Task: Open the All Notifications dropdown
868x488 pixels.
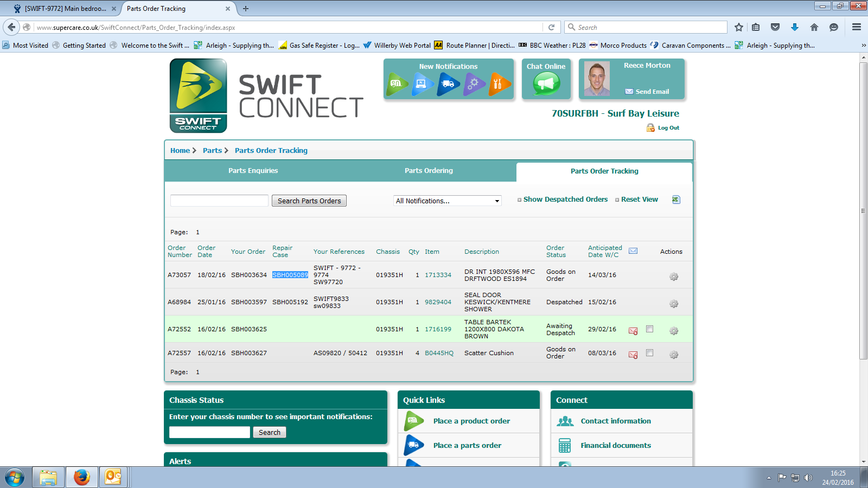Action: point(447,201)
